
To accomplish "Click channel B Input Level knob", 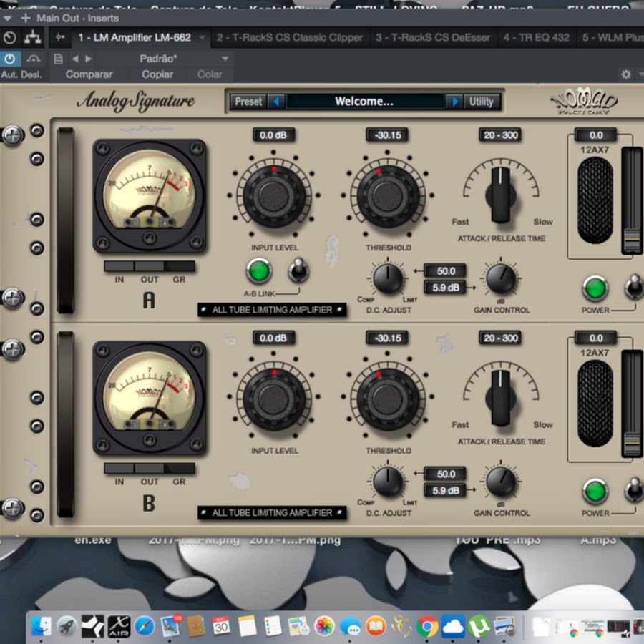I will click(274, 399).
